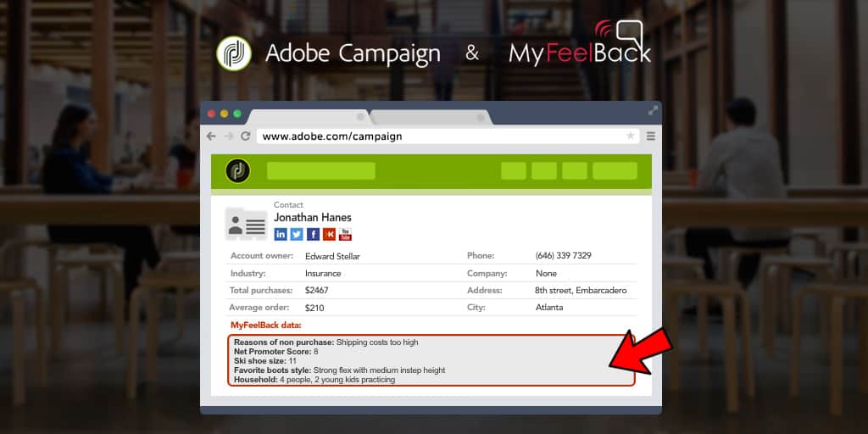Reload the page with the refresh icon
Image resolution: width=868 pixels, height=434 pixels.
tap(245, 136)
